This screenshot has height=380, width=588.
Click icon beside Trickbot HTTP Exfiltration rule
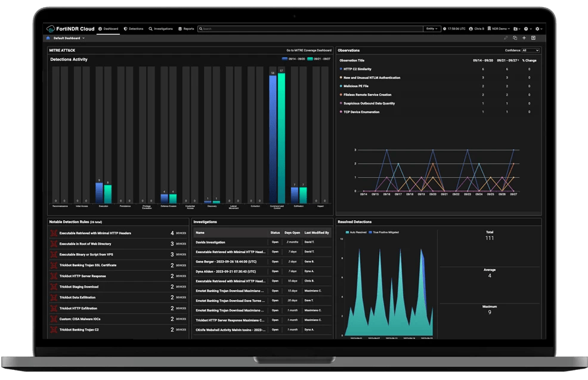54,308
